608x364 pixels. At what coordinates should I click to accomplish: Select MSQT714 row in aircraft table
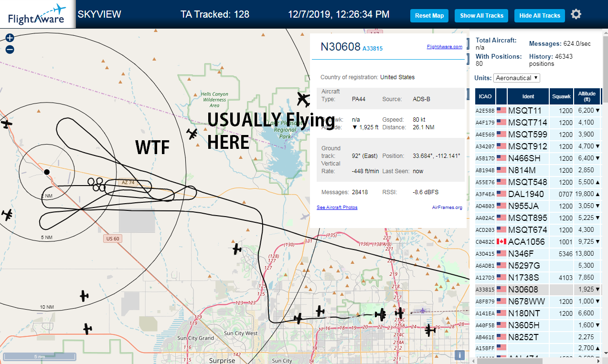coord(538,122)
